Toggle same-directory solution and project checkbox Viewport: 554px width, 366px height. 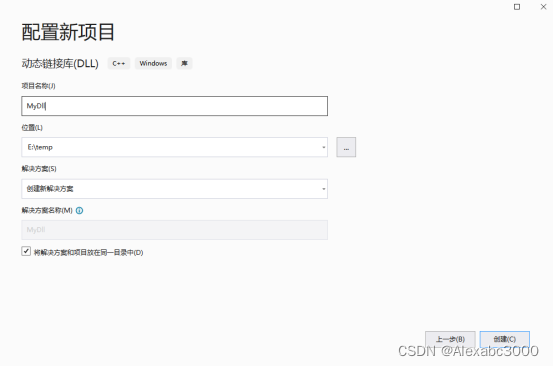[26, 251]
